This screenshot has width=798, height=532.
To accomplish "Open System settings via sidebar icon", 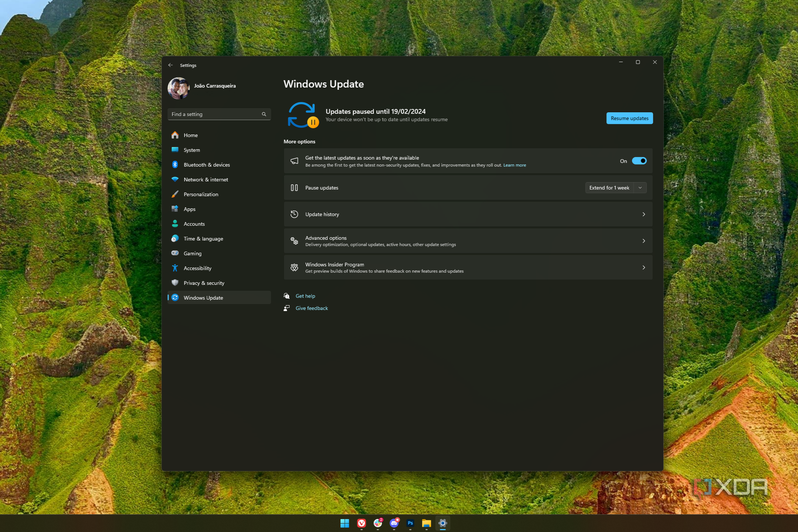I will (x=175, y=150).
